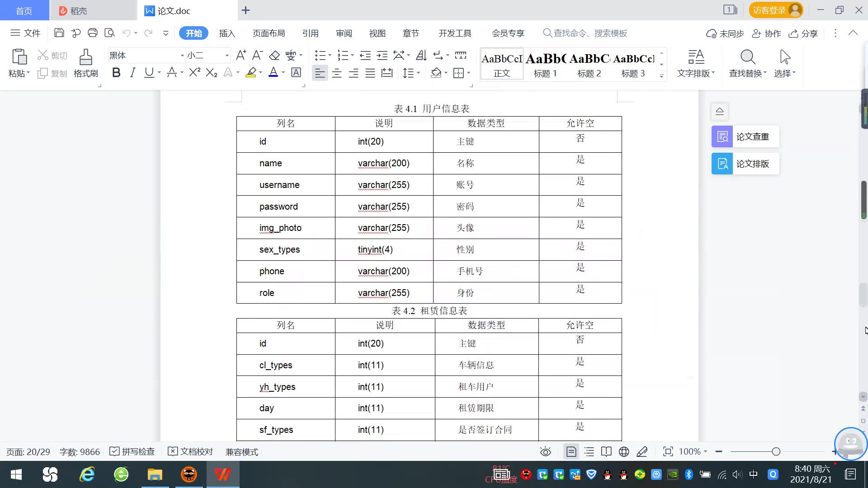Increase font size with A+ icon

coord(241,55)
